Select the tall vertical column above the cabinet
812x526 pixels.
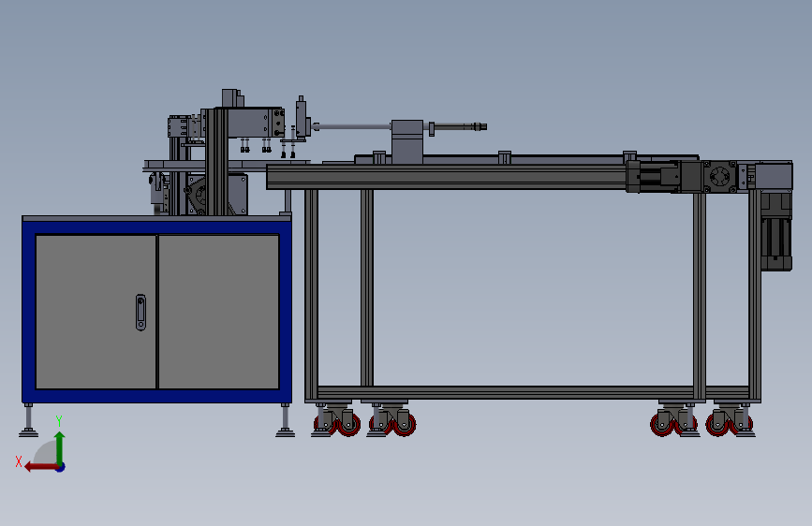coord(216,162)
